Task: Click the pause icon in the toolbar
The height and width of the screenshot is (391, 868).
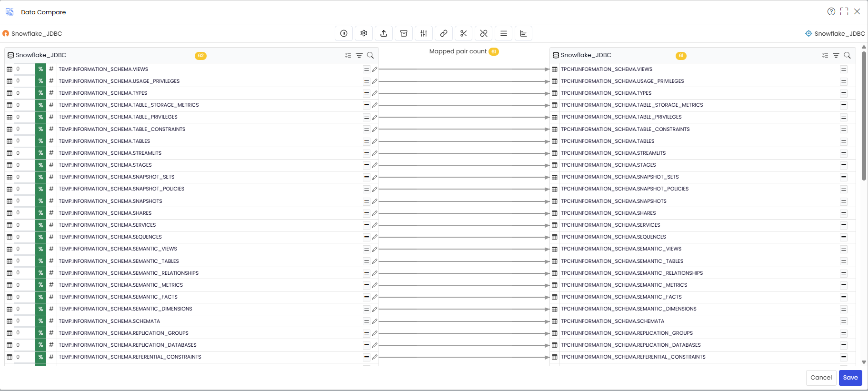Action: click(x=344, y=33)
